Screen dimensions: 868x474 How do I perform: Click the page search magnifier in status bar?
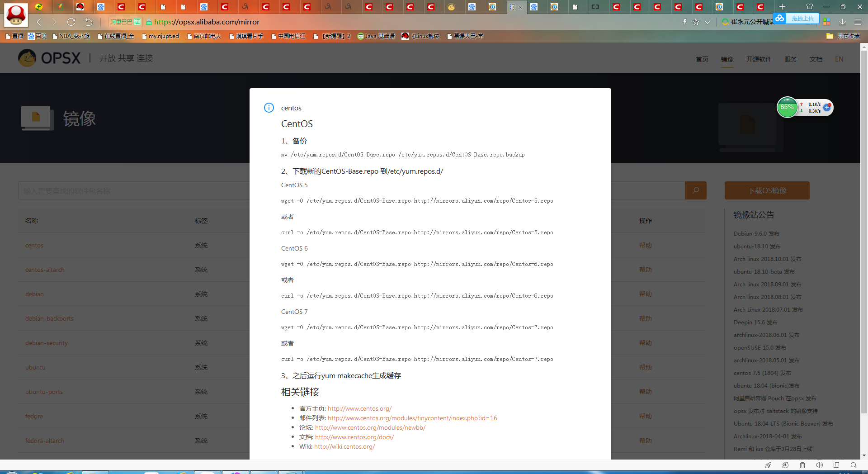(x=854, y=465)
